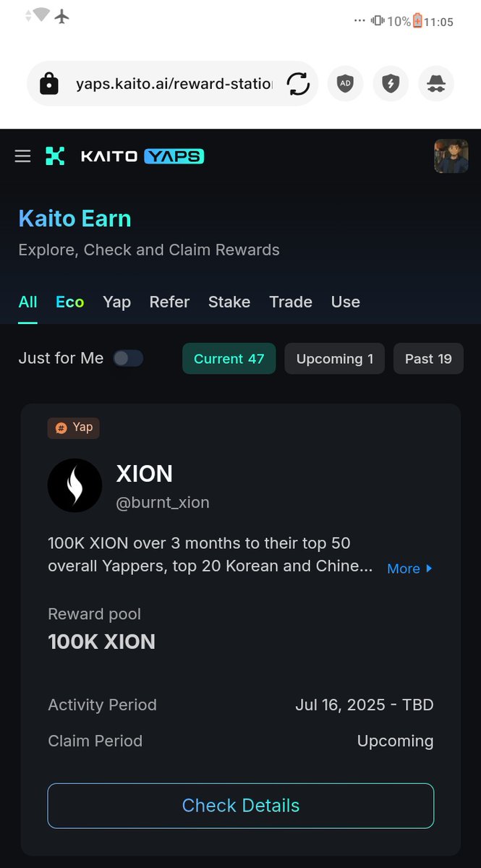The height and width of the screenshot is (868, 481).
Task: Switch to the Eco tab
Action: 70,302
